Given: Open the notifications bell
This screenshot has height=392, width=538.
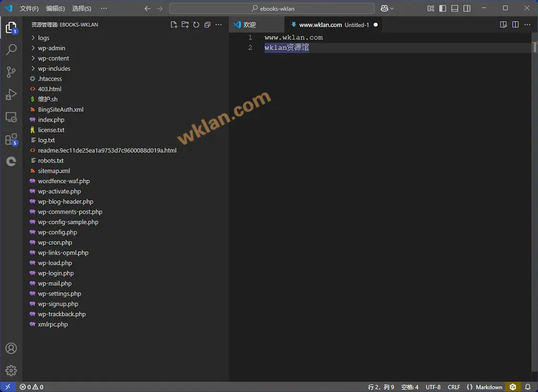Looking at the screenshot, I should point(527,387).
